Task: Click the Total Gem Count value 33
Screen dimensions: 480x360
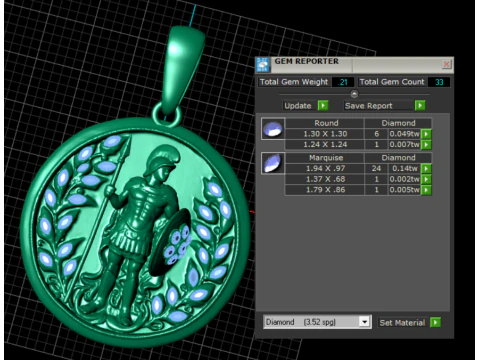Action: coord(439,82)
